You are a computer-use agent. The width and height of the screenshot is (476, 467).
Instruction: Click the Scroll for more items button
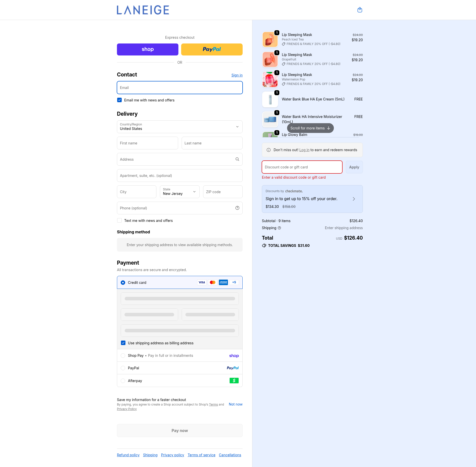(310, 128)
